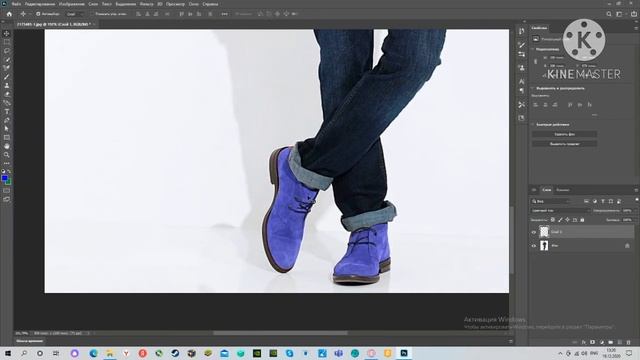The image size is (640, 360).
Task: Open the Properties panel menu icon
Action: (636, 28)
